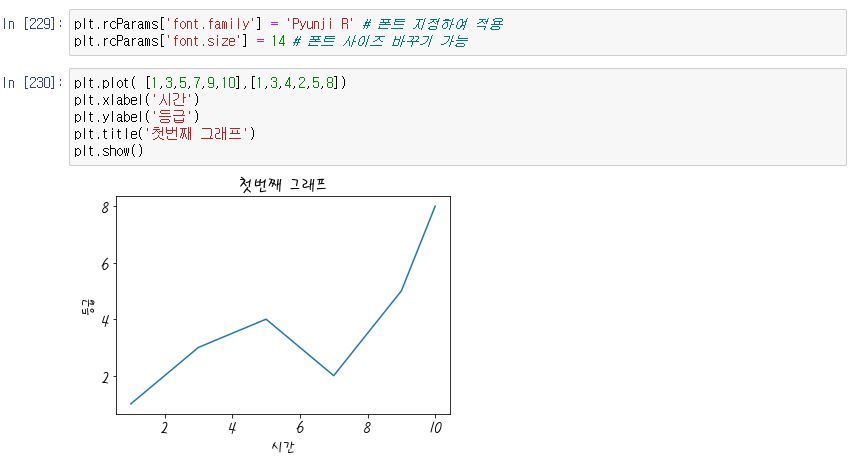Click the x-axis tick label 10
Viewport: 852px width, 463px height.
[x=435, y=428]
